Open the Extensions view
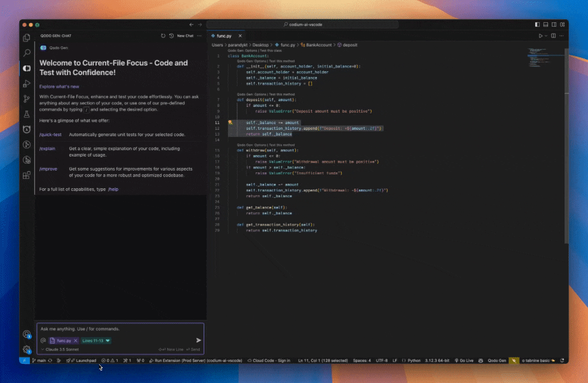Screen dimensions: 588x383 [x=27, y=175]
